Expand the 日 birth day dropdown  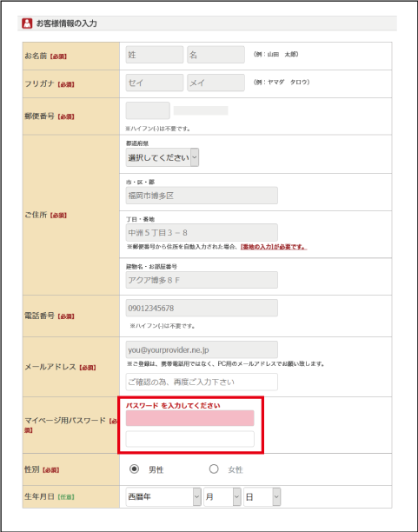click(262, 496)
